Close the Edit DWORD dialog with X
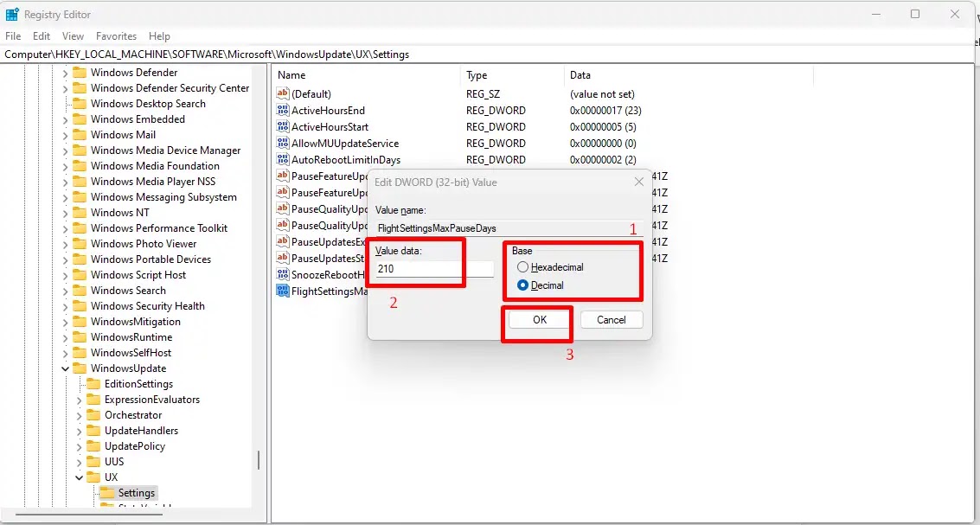 (x=638, y=182)
